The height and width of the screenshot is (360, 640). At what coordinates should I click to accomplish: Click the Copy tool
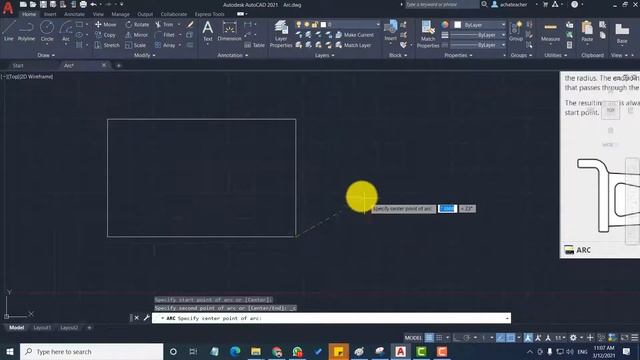click(105, 35)
